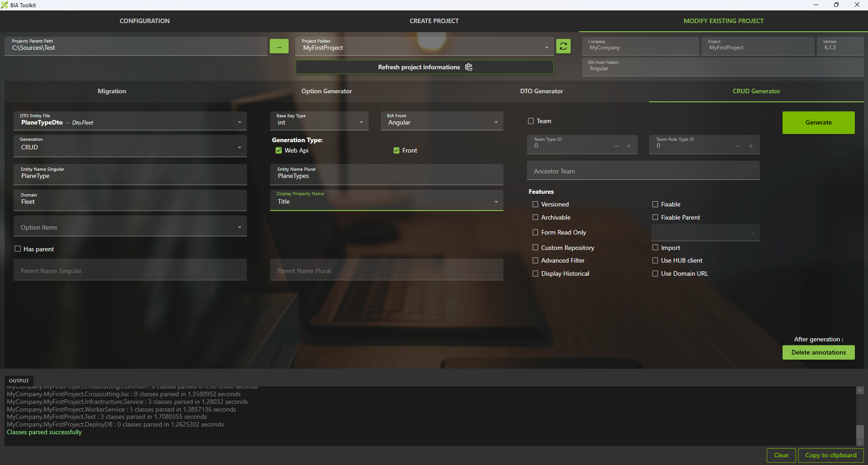Increment Team Role Type ID with plus

click(x=751, y=146)
